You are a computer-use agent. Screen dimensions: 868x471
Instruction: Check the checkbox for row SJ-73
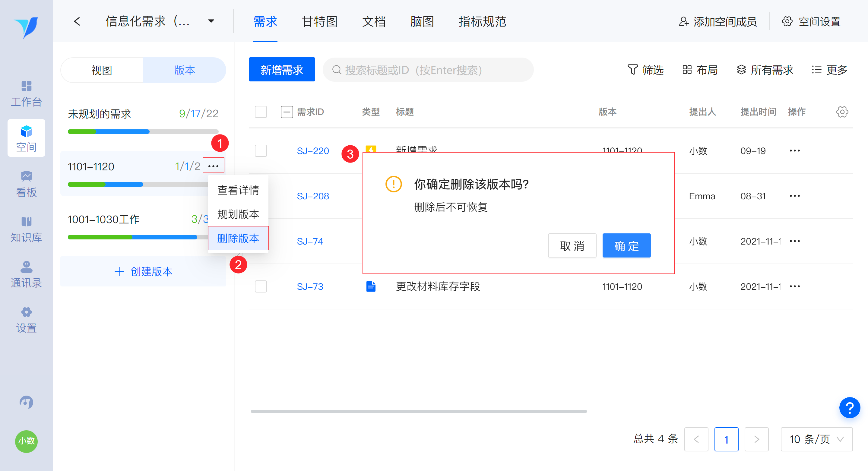point(261,286)
